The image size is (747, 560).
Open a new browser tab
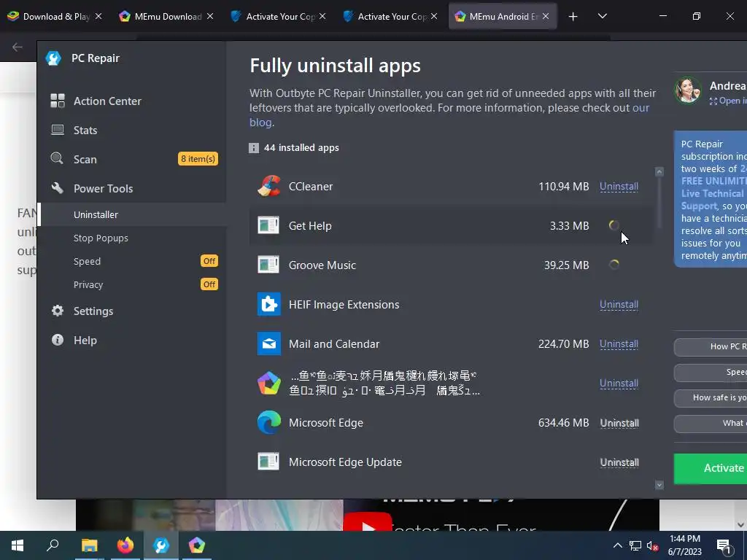click(x=573, y=17)
